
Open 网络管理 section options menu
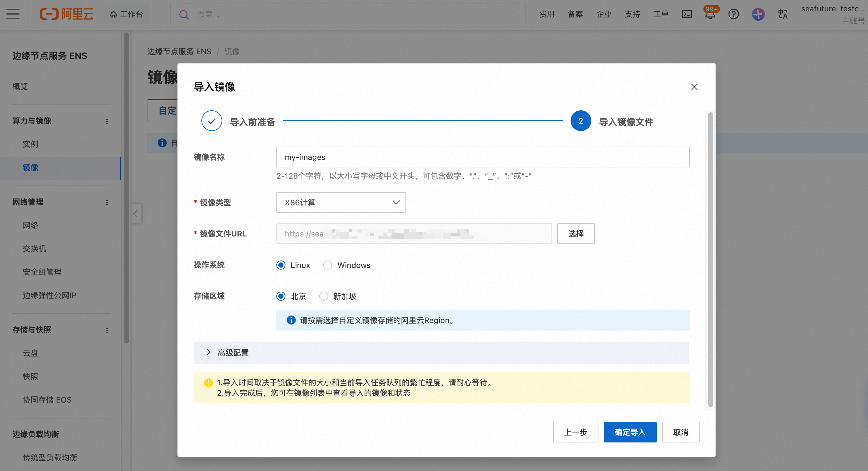tap(107, 202)
